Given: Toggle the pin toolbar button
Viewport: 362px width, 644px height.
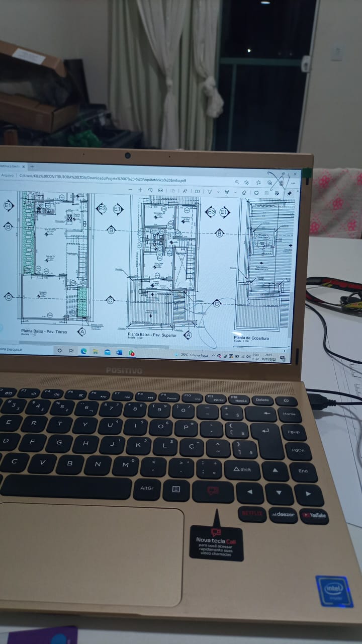Looking at the screenshot, I should [x=290, y=193].
